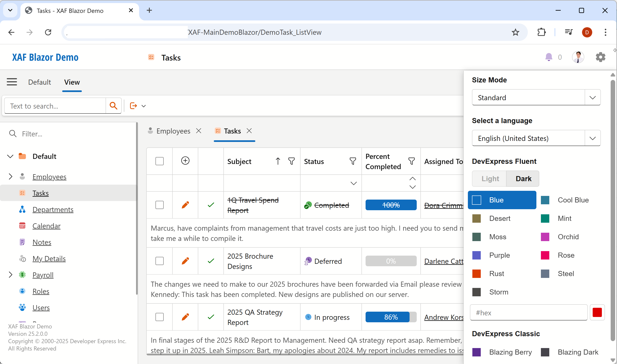The height and width of the screenshot is (364, 617).
Task: Open a new task with the plus icon
Action: (185, 161)
